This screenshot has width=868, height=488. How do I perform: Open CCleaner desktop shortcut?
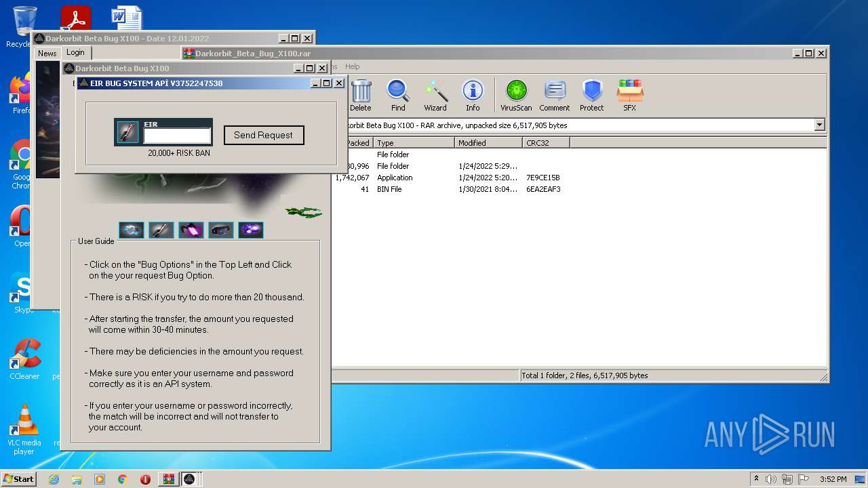pyautogui.click(x=24, y=359)
